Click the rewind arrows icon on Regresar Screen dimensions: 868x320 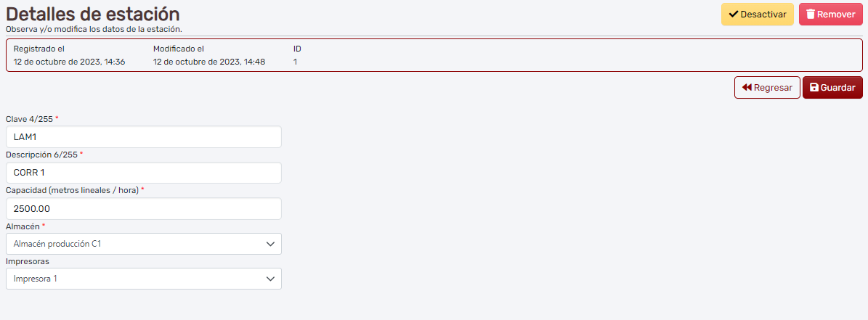coord(747,88)
